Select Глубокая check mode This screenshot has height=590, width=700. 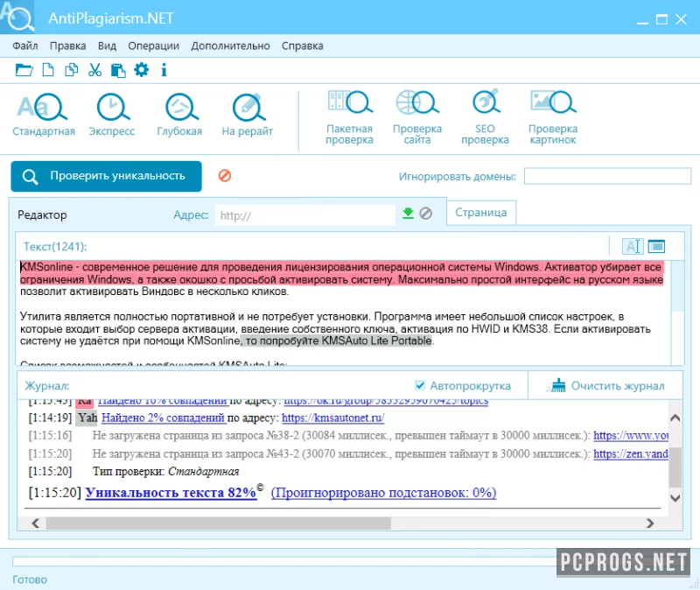[x=179, y=115]
